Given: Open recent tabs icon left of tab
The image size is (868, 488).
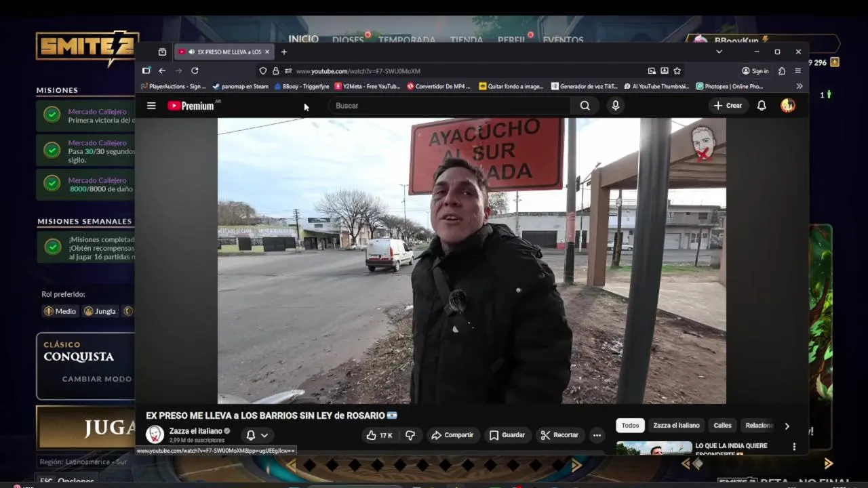Looking at the screenshot, I should pyautogui.click(x=162, y=52).
